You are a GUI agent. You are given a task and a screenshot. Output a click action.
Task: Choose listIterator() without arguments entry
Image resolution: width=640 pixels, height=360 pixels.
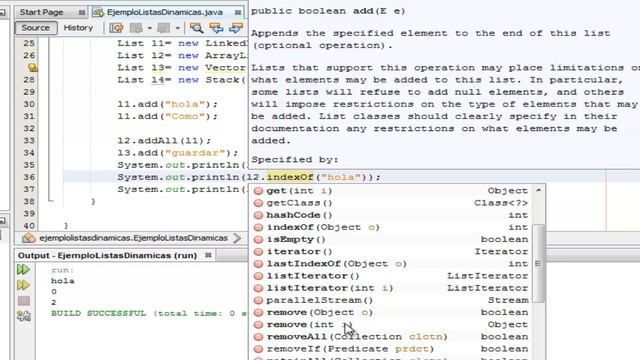pos(391,276)
